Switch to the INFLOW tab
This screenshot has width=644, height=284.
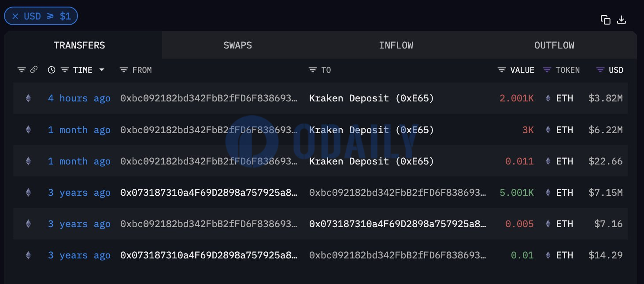coord(396,45)
